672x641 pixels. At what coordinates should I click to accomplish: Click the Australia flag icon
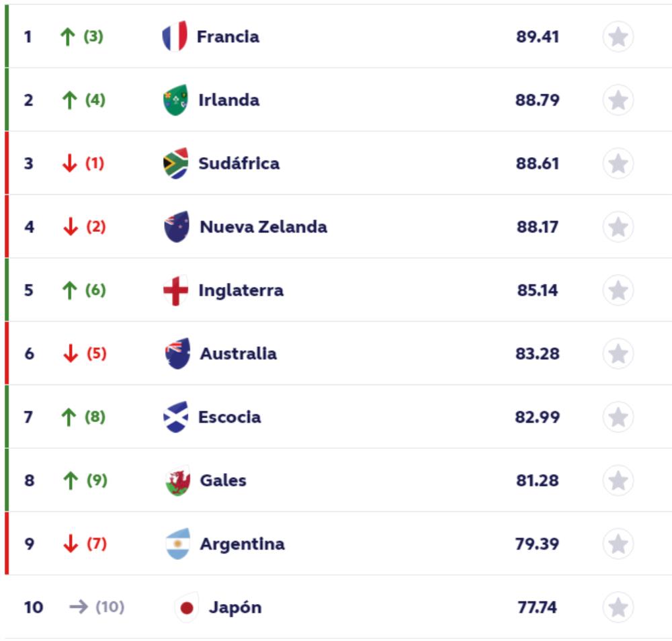[x=177, y=354]
